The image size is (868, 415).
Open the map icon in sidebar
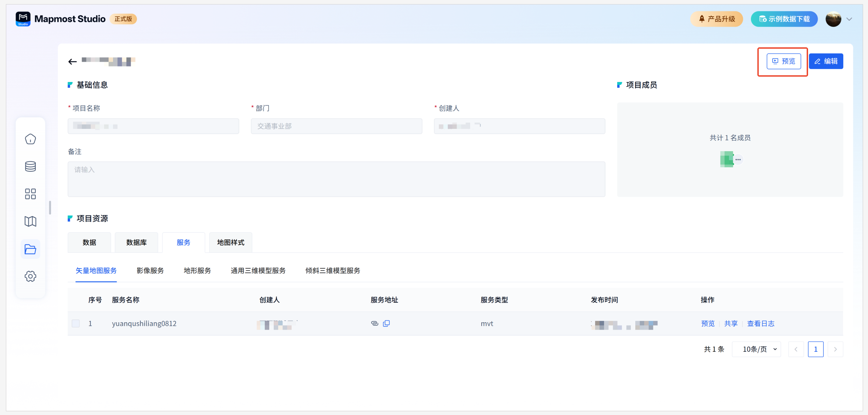[x=30, y=221]
